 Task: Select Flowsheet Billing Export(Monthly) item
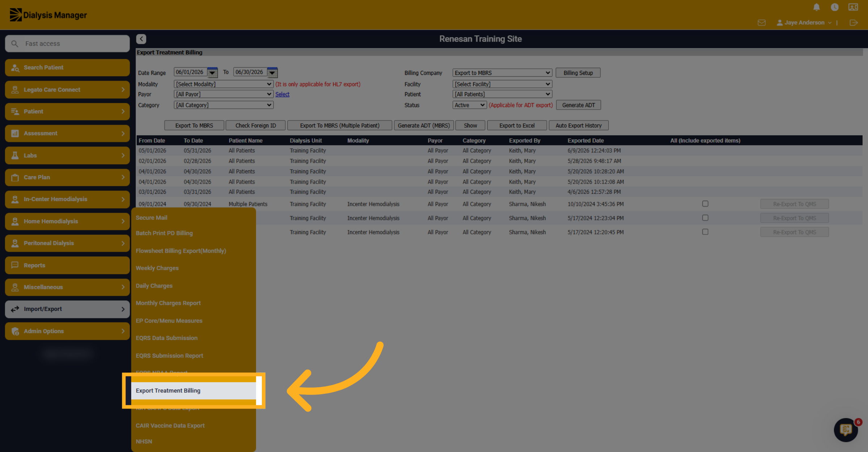pos(181,251)
